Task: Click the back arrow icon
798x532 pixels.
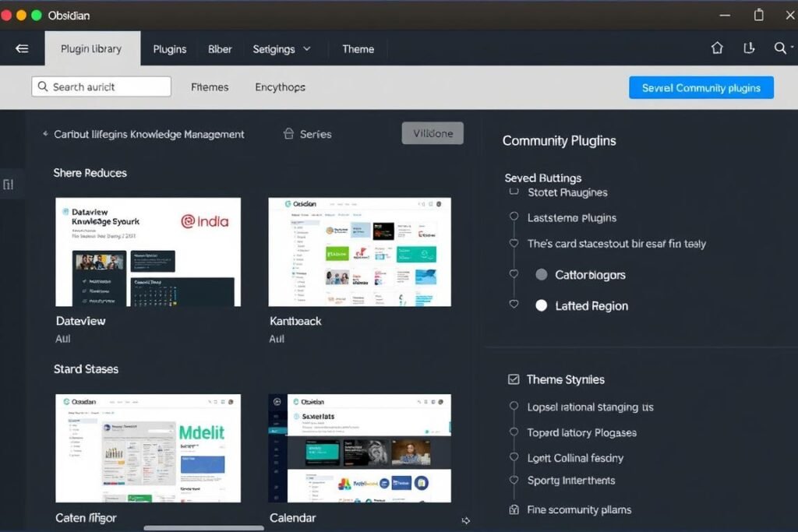Action: pos(22,48)
